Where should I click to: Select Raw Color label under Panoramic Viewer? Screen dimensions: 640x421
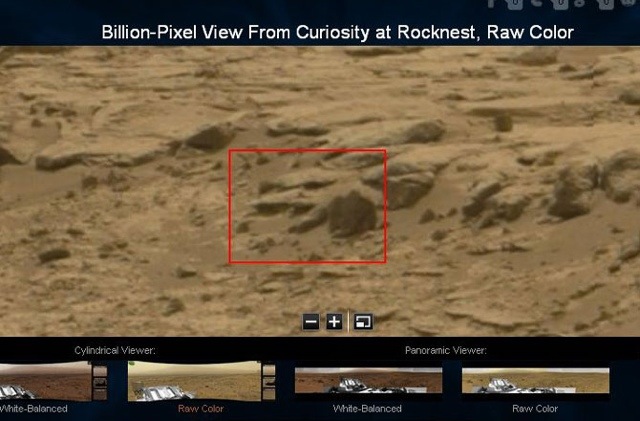(x=535, y=409)
